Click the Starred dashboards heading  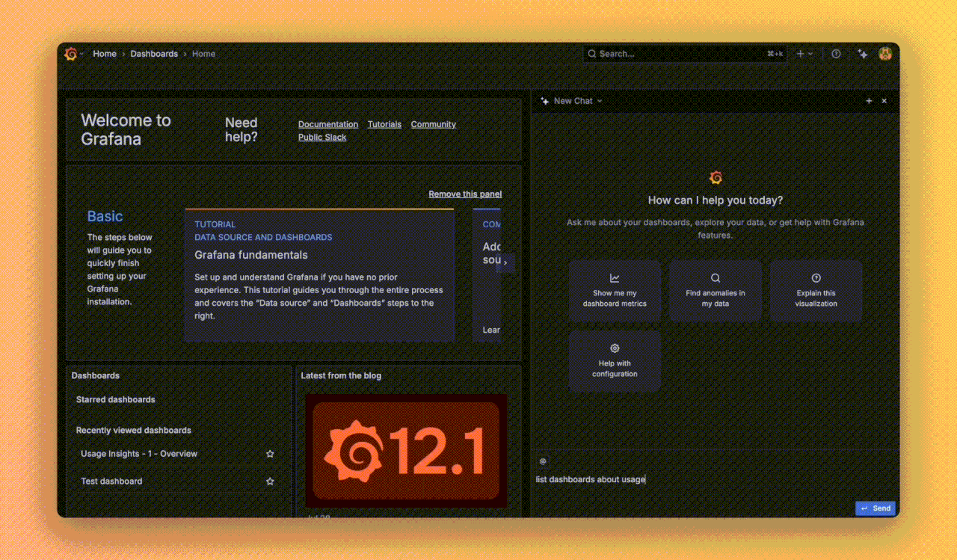(116, 400)
